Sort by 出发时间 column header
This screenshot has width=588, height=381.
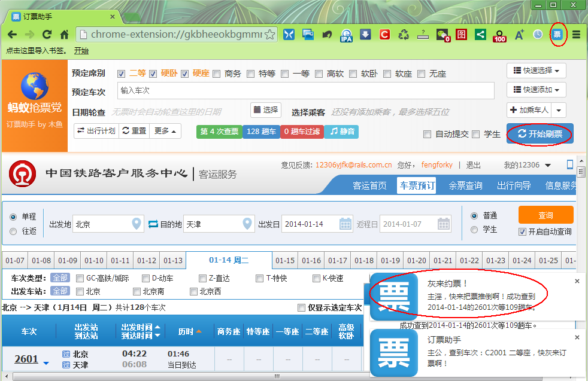141,327
